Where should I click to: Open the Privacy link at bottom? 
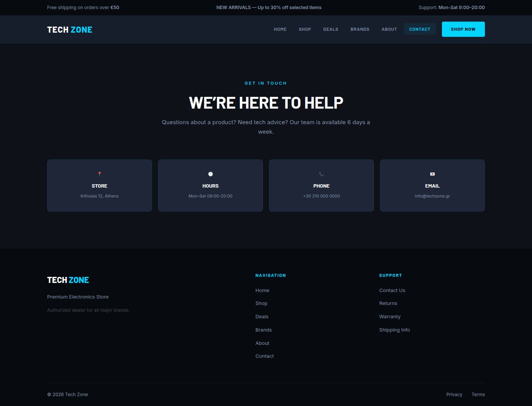(454, 394)
